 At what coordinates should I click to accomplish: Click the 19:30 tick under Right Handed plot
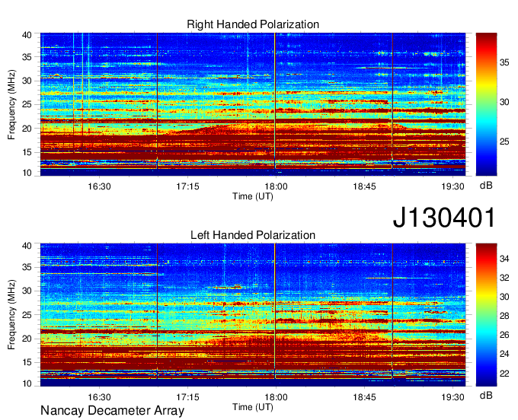[453, 186]
